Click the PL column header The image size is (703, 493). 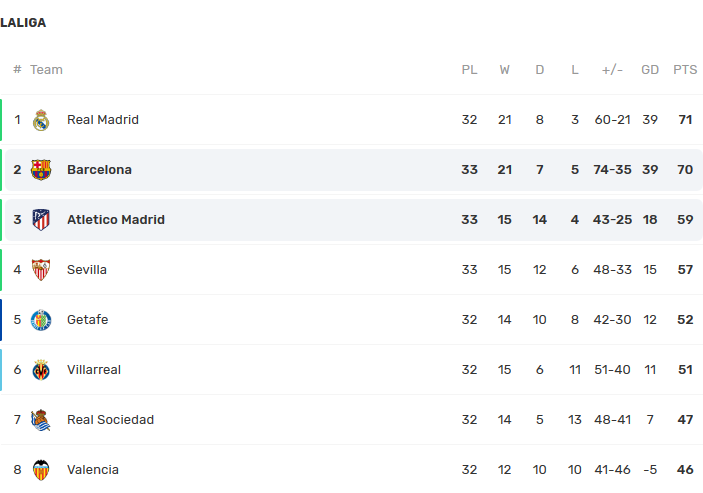point(469,70)
